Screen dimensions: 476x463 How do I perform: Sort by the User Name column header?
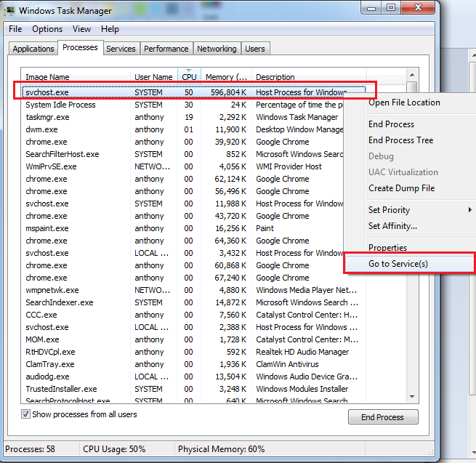153,77
